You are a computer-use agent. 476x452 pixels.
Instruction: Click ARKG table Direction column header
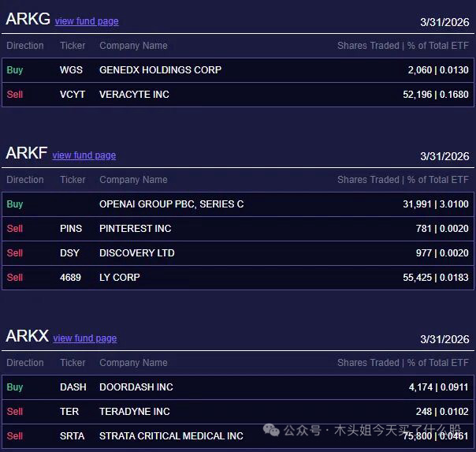pyautogui.click(x=25, y=46)
